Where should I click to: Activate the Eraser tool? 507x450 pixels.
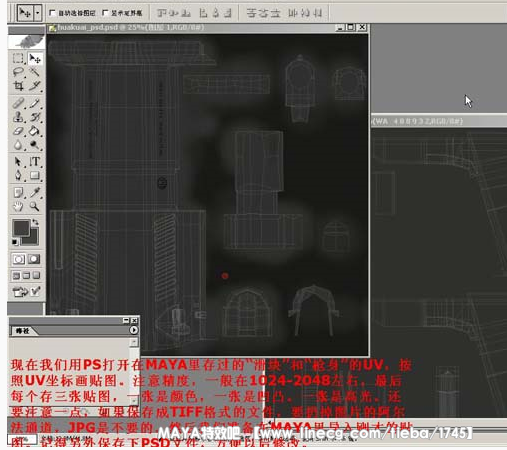[x=18, y=131]
